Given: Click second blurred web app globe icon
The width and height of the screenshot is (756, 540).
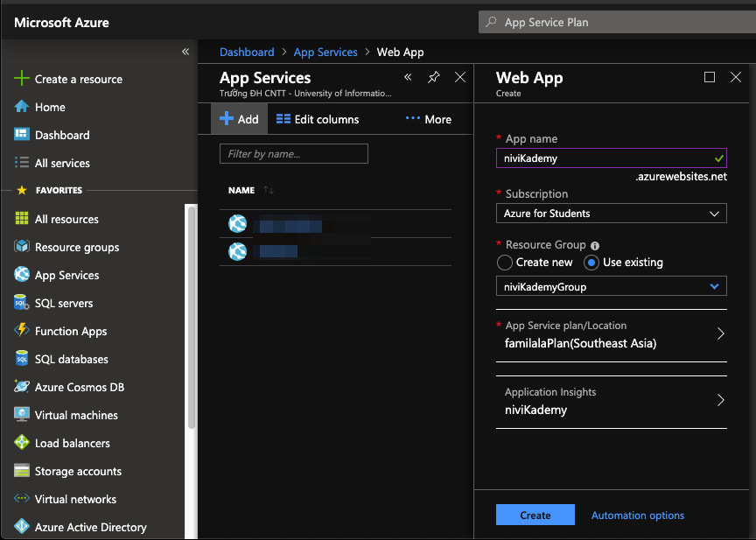Looking at the screenshot, I should [x=237, y=251].
